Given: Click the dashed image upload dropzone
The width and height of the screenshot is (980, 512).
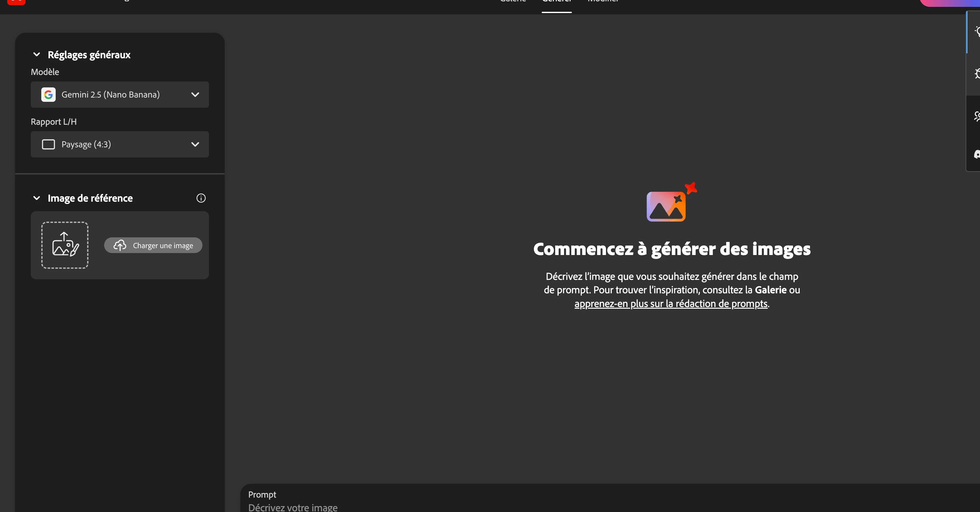Looking at the screenshot, I should pos(65,245).
